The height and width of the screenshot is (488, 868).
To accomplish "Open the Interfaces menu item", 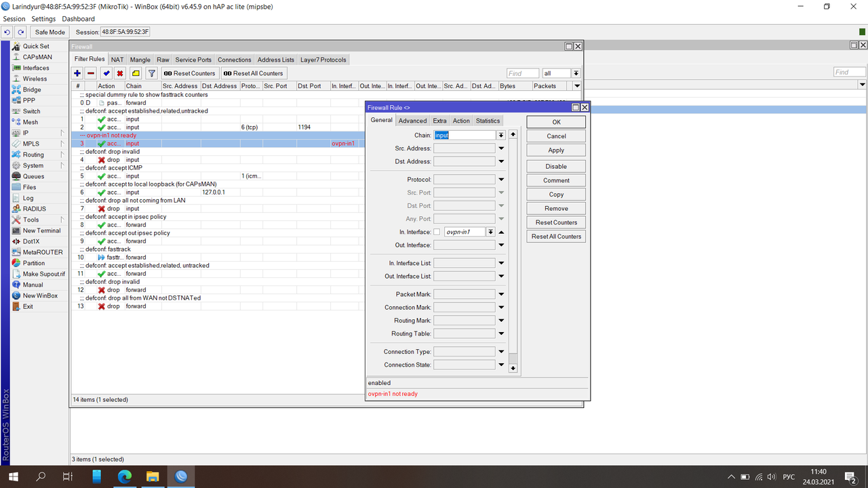I will click(36, 68).
